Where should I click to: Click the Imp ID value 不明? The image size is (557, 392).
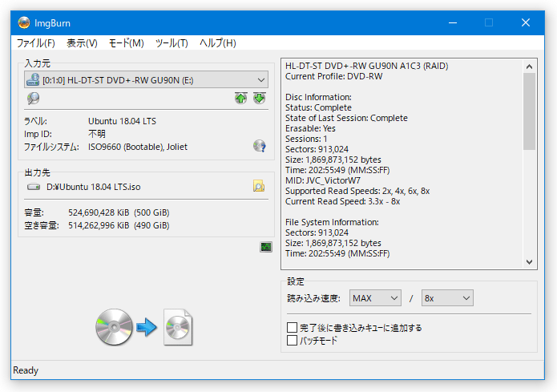pos(97,134)
